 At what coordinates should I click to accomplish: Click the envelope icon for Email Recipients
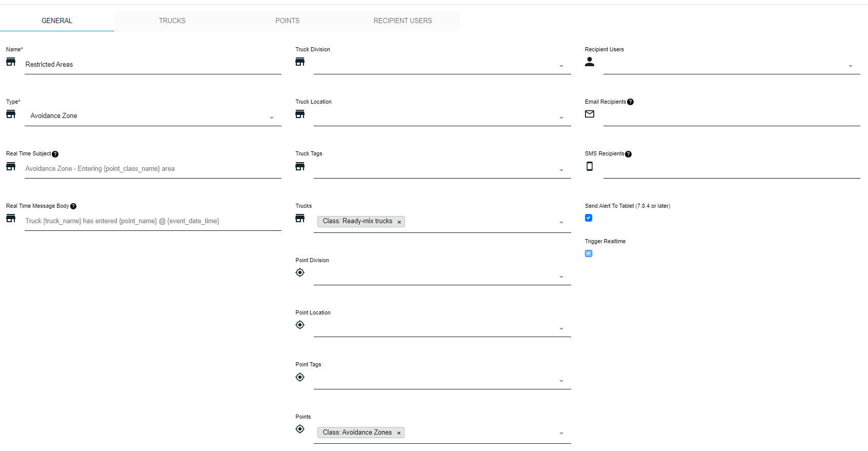590,114
